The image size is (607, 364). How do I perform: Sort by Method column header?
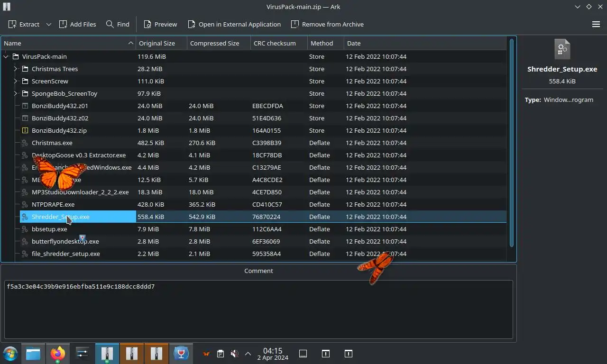tap(326, 43)
